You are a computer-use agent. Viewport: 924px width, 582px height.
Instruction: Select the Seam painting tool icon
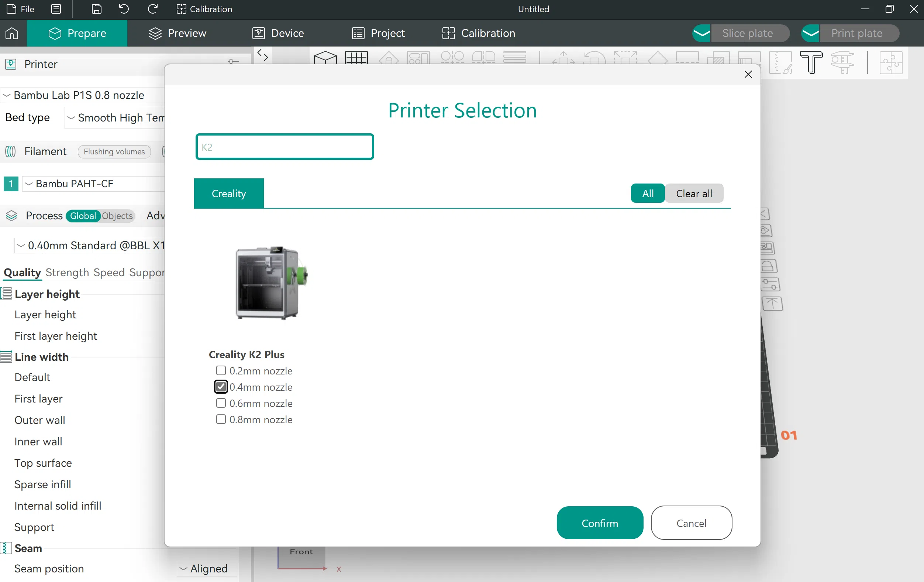point(781,62)
